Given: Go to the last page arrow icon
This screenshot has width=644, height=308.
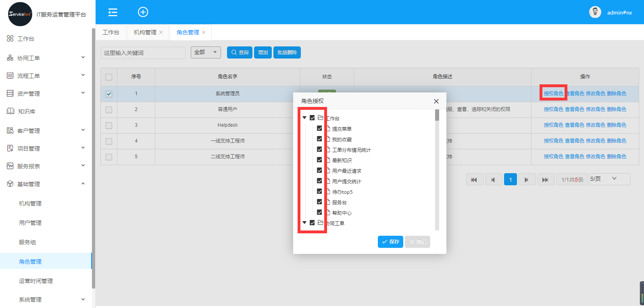Looking at the screenshot, I should pyautogui.click(x=545, y=180).
